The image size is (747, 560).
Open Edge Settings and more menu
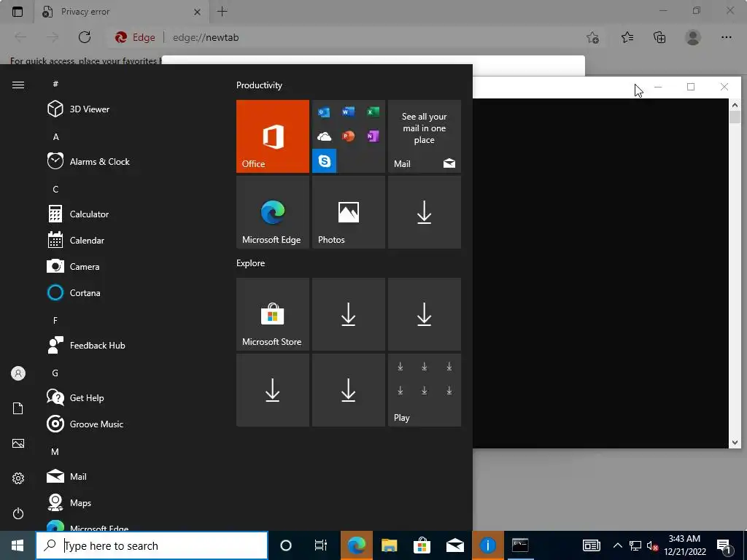point(726,37)
